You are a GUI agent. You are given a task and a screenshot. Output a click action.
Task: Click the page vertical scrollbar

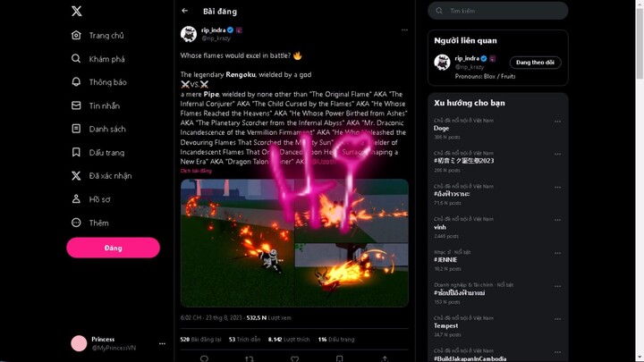pos(640,181)
